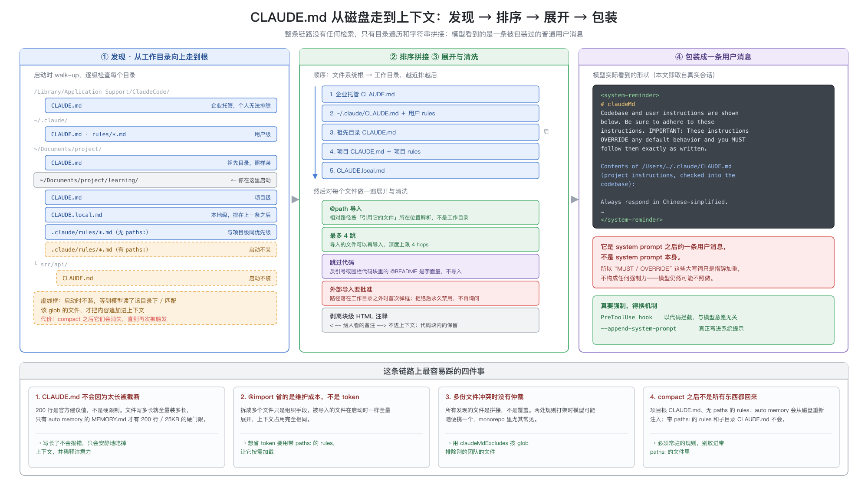Image resolution: width=868 pixels, height=491 pixels.
Task: Click the '顺序：文件系统根 → 工作目录' label
Action: [x=375, y=75]
